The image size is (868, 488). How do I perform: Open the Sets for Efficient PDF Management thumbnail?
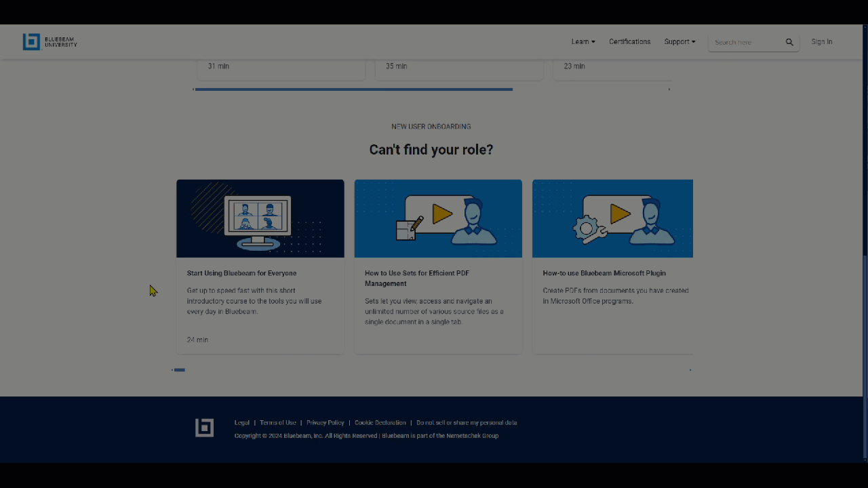(x=438, y=218)
